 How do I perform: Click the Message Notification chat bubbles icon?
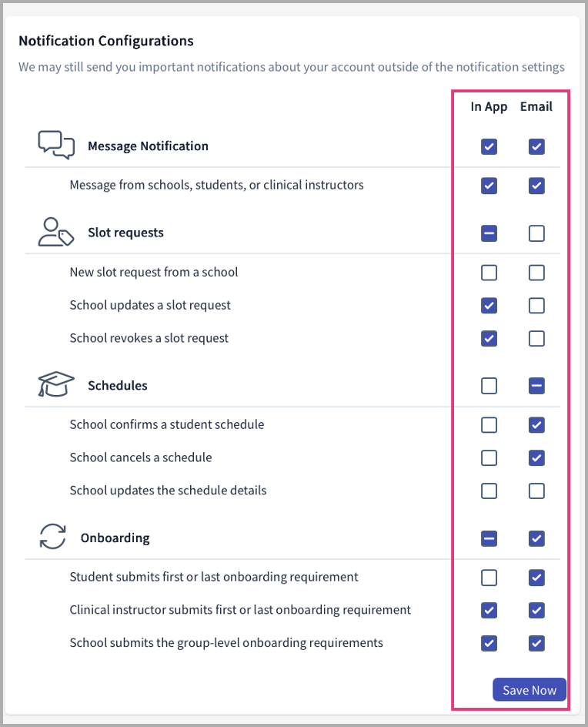click(x=56, y=145)
